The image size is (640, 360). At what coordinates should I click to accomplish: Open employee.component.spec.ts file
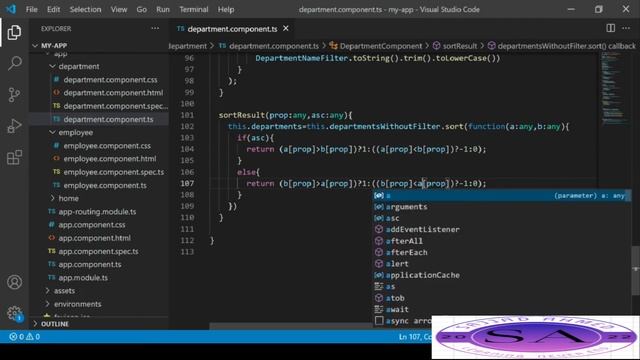[x=113, y=172]
